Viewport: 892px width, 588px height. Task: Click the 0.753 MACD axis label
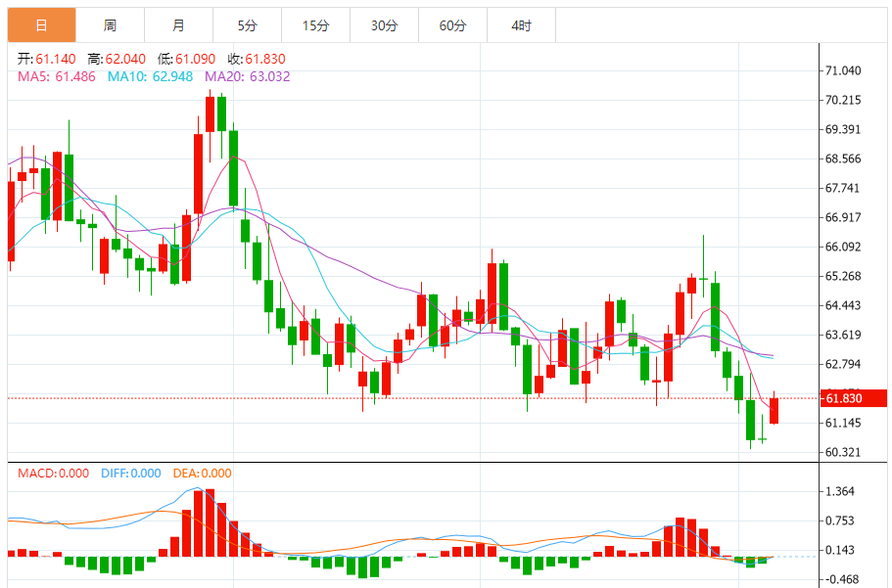840,520
